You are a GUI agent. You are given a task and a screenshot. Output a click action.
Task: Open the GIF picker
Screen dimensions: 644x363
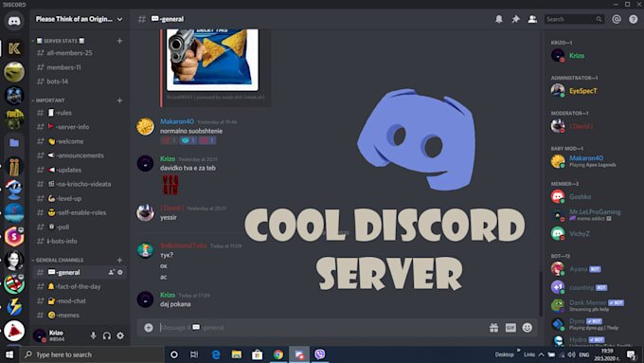(x=510, y=327)
